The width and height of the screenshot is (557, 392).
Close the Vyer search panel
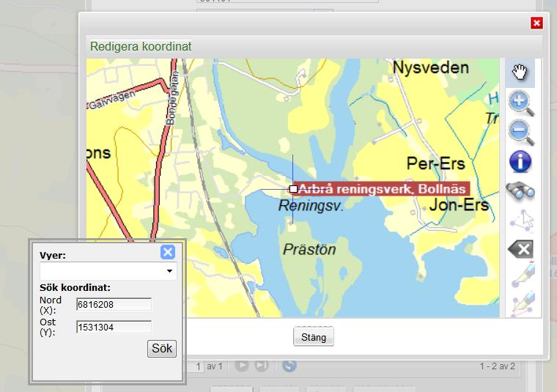168,252
